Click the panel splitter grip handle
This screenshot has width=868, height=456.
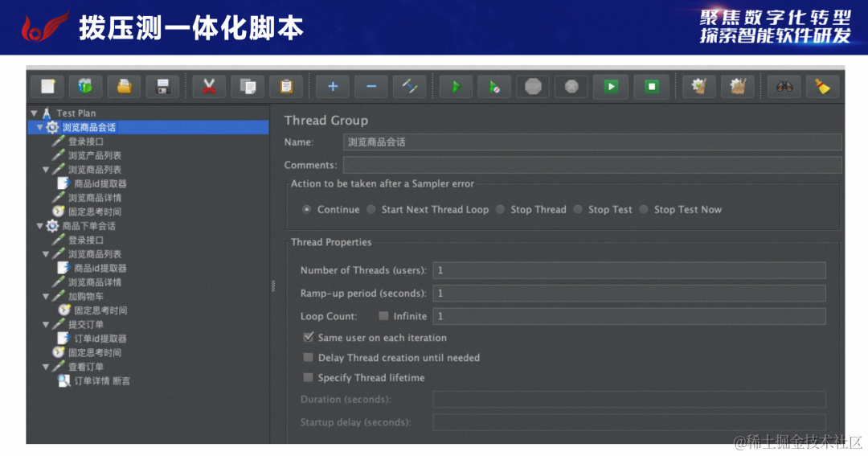pos(273,286)
